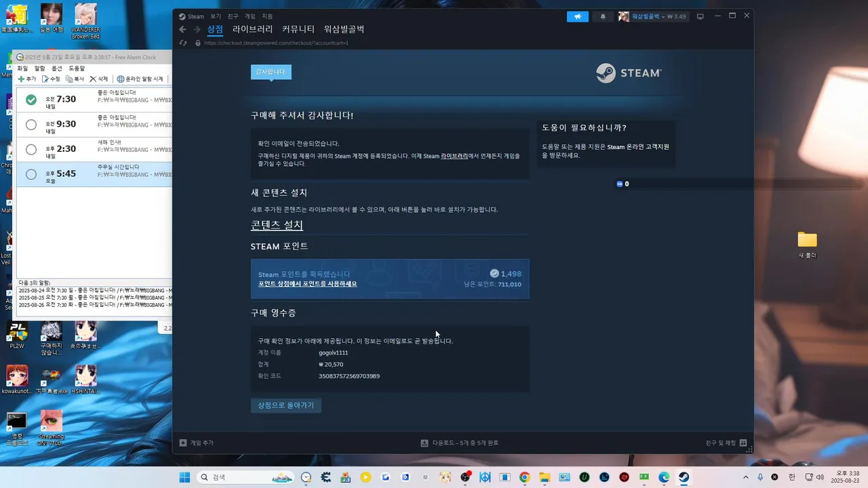Image resolution: width=868 pixels, height=488 pixels.
Task: Open the 워삼빌골벽 profile tab
Action: click(x=344, y=29)
